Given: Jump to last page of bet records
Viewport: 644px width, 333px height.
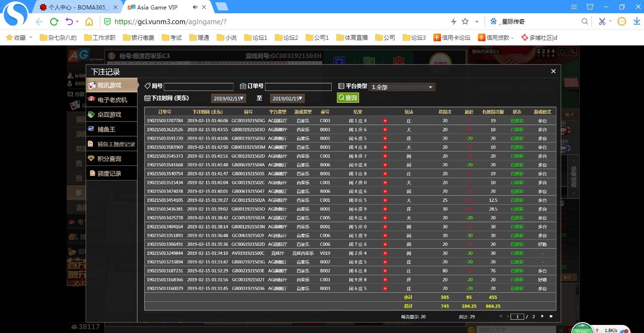Looking at the screenshot, I should pos(551,316).
